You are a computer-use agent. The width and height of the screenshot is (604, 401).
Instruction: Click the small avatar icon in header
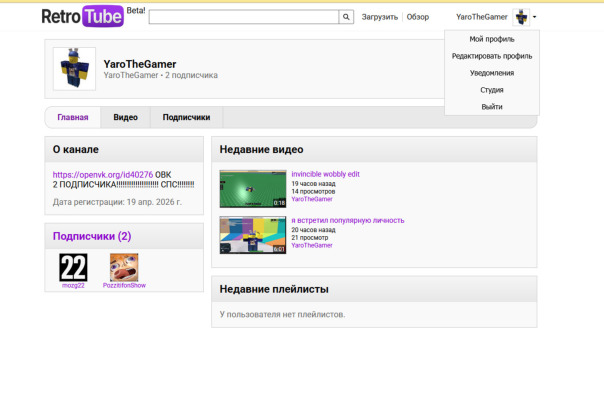pos(521,17)
